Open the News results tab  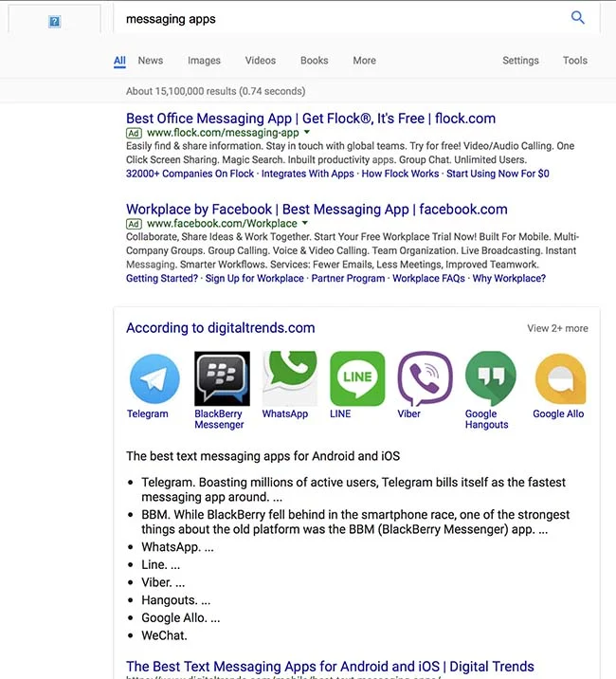[151, 61]
